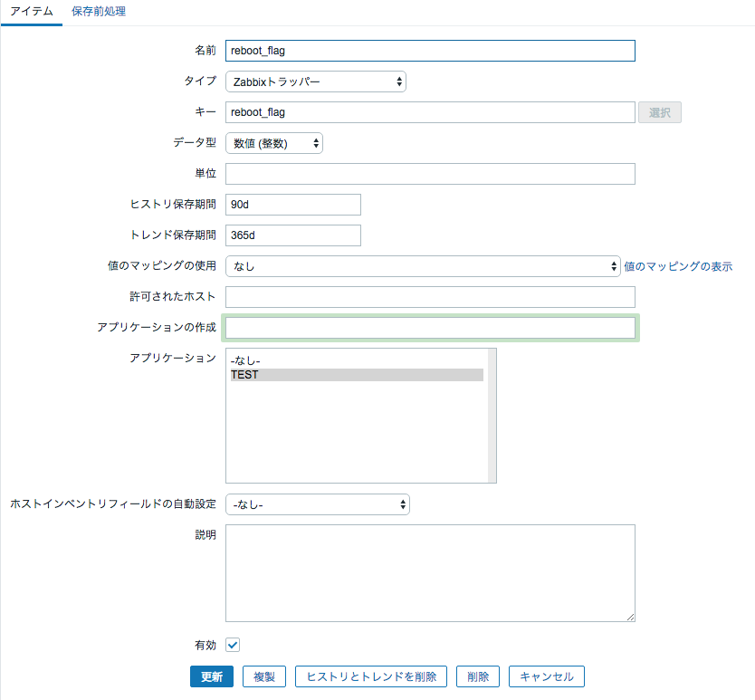Click the ヒストリ保存期間 field showing 90d
The image size is (755, 700).
[292, 204]
